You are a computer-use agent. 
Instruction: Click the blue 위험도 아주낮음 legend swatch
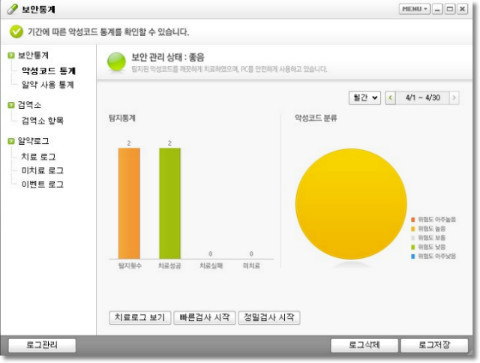pyautogui.click(x=413, y=256)
